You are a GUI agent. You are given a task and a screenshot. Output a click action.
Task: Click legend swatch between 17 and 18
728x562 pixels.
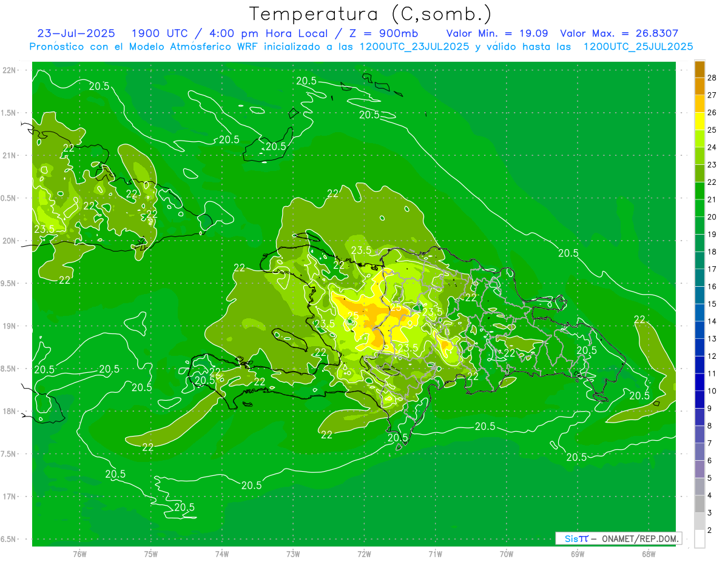[699, 260]
